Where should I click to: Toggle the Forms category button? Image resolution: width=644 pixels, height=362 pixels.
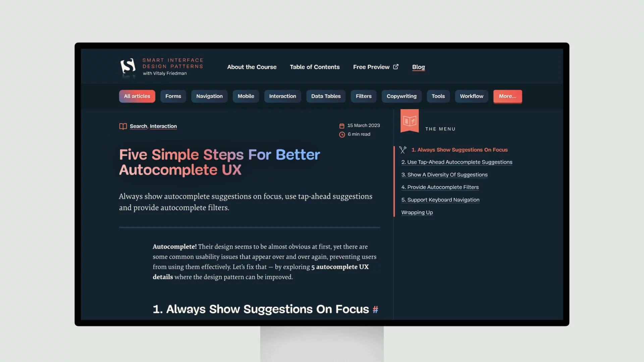pos(173,96)
